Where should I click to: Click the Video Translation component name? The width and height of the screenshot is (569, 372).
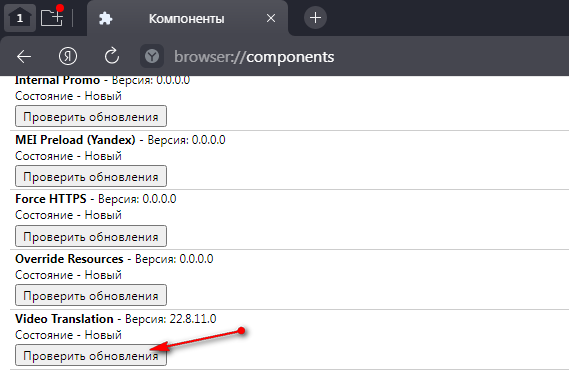pyautogui.click(x=64, y=319)
